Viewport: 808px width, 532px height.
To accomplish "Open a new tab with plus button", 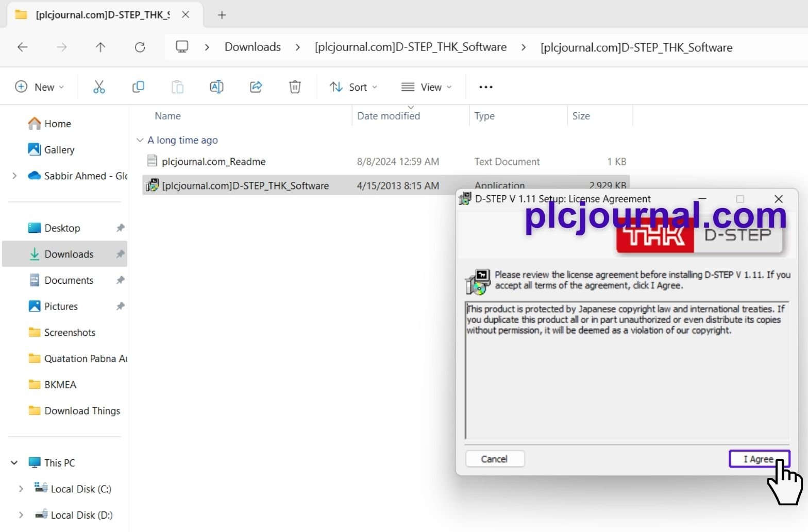I will point(222,15).
